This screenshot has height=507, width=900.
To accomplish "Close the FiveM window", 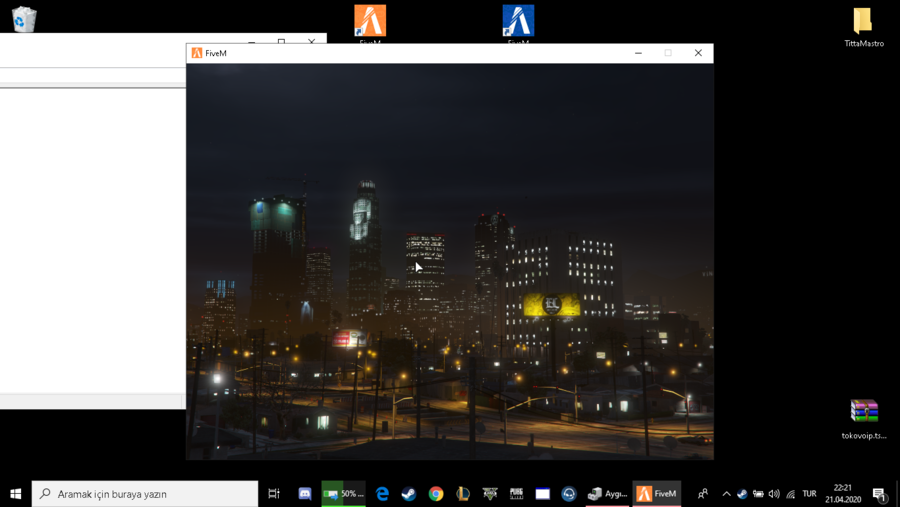I will pyautogui.click(x=698, y=53).
